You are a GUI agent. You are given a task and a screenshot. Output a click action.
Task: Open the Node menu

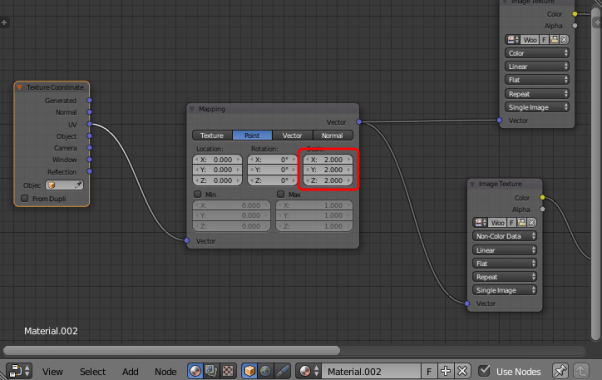pyautogui.click(x=165, y=372)
